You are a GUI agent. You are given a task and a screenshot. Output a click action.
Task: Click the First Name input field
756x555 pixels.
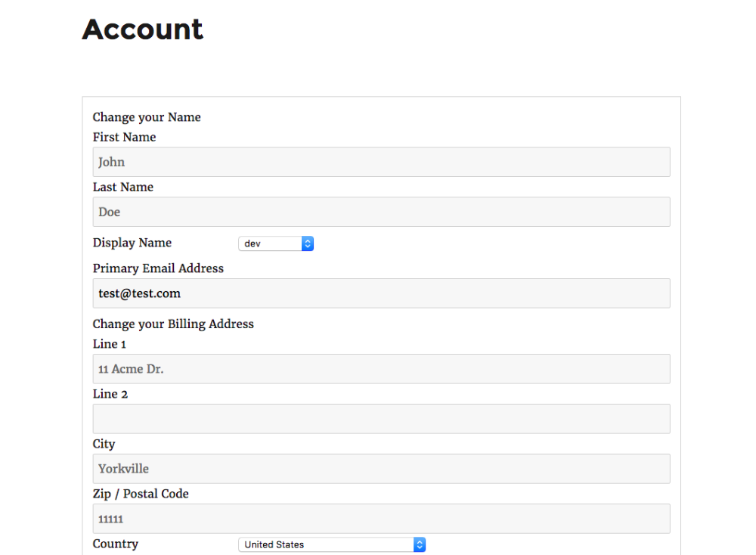(x=381, y=162)
